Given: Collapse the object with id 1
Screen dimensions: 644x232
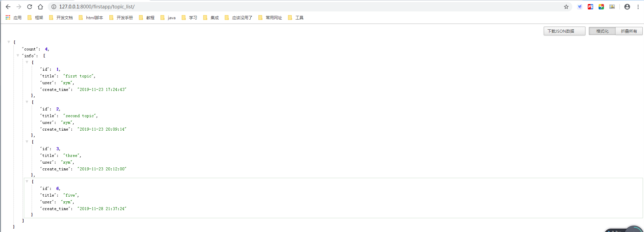Looking at the screenshot, I should [27, 62].
